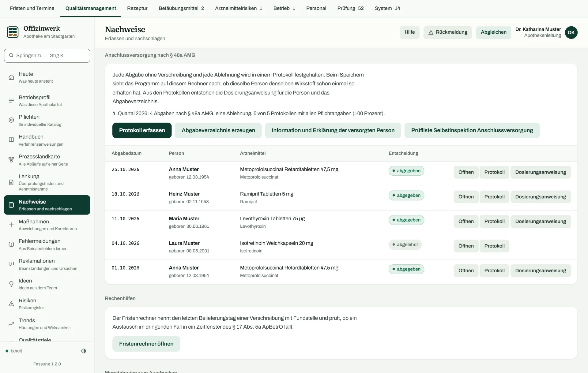Open the Rezeptur tab
Screen dimensions: 588x373
[137, 8]
